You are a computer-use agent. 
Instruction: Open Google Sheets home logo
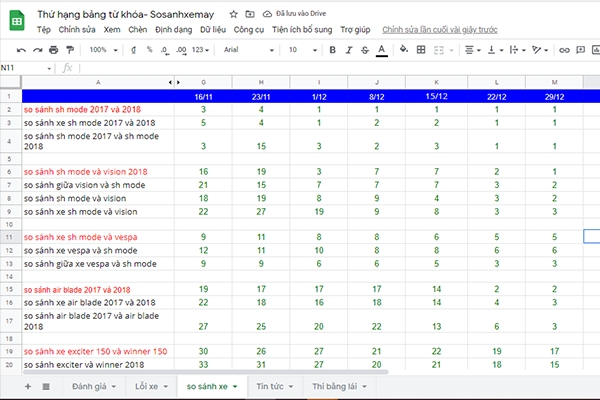17,21
